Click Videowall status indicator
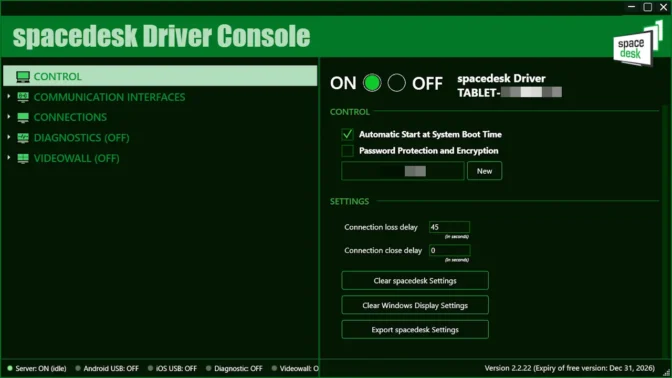Screen dimensions: 672x378 pos(295,369)
